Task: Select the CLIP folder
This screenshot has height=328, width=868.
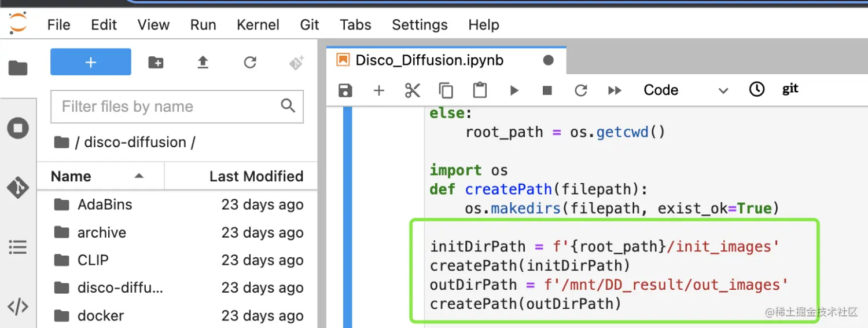Action: (177, 260)
